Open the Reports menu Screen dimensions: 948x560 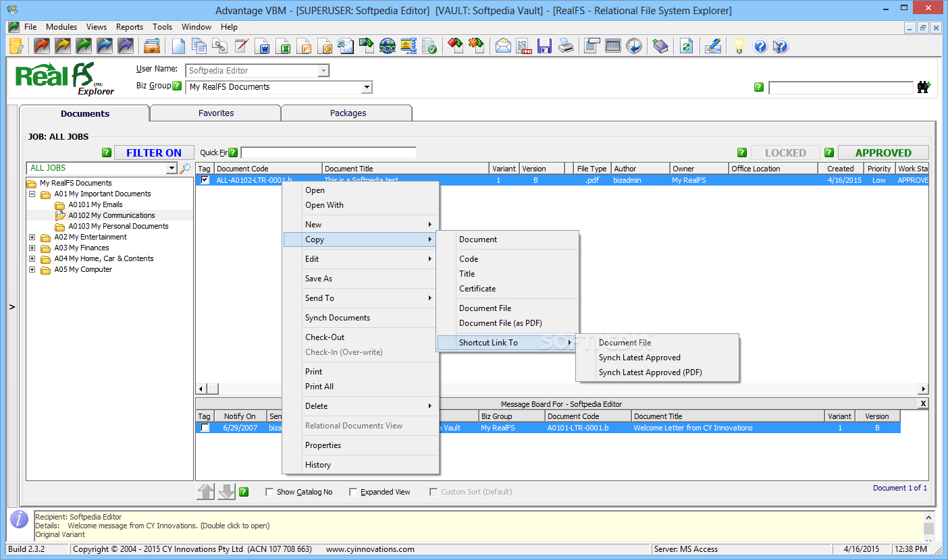tap(130, 27)
